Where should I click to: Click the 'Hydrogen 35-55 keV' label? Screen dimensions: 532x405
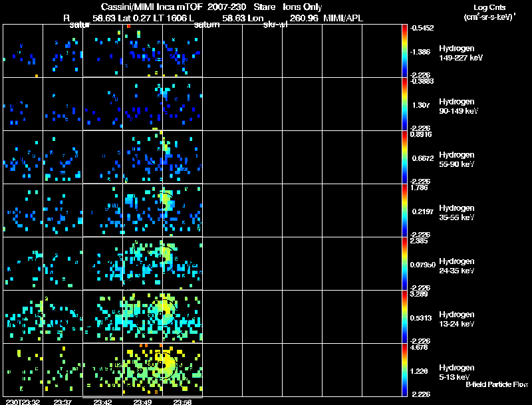(457, 213)
